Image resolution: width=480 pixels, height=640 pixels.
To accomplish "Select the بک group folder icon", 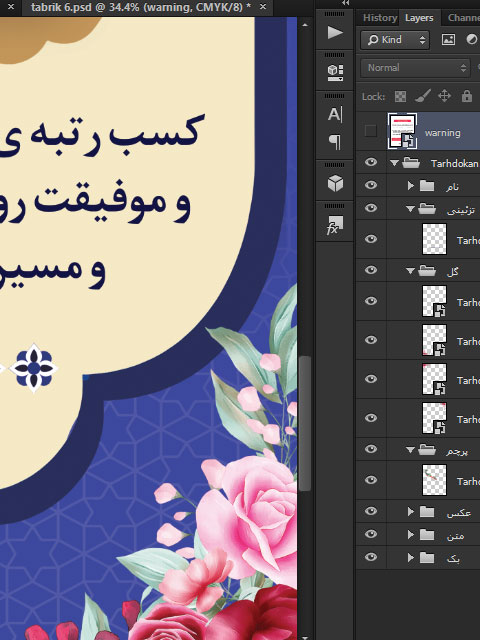I will point(427,557).
